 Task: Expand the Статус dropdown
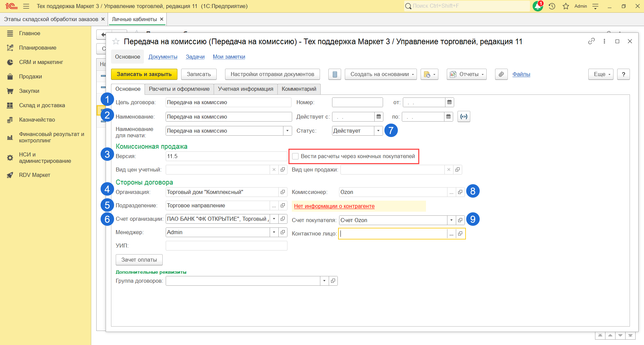click(x=378, y=131)
